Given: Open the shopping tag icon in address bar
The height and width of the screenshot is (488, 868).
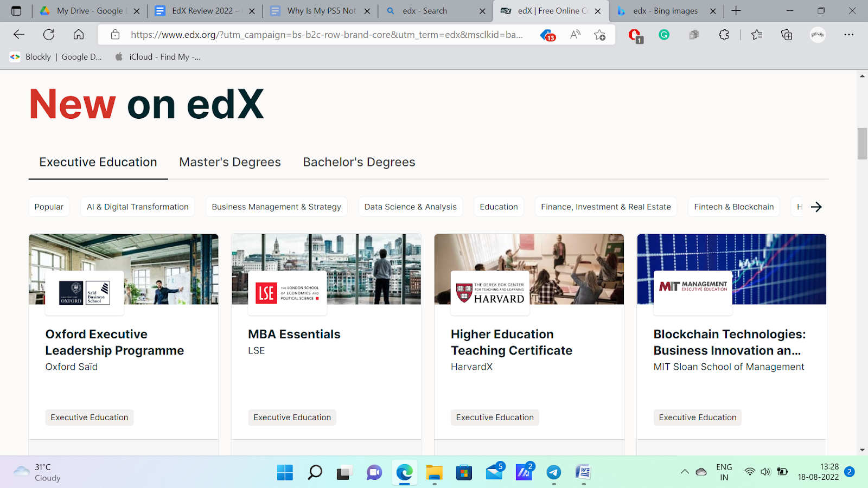Looking at the screenshot, I should 548,35.
